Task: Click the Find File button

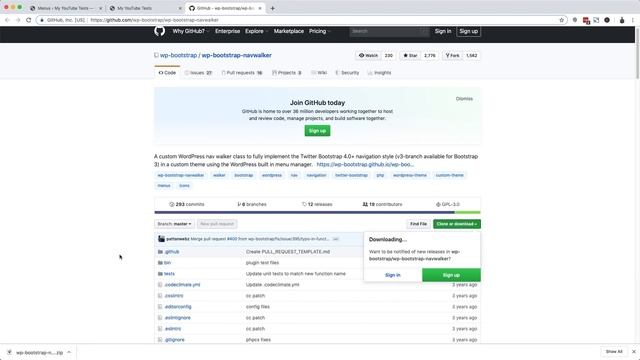Action: point(418,224)
